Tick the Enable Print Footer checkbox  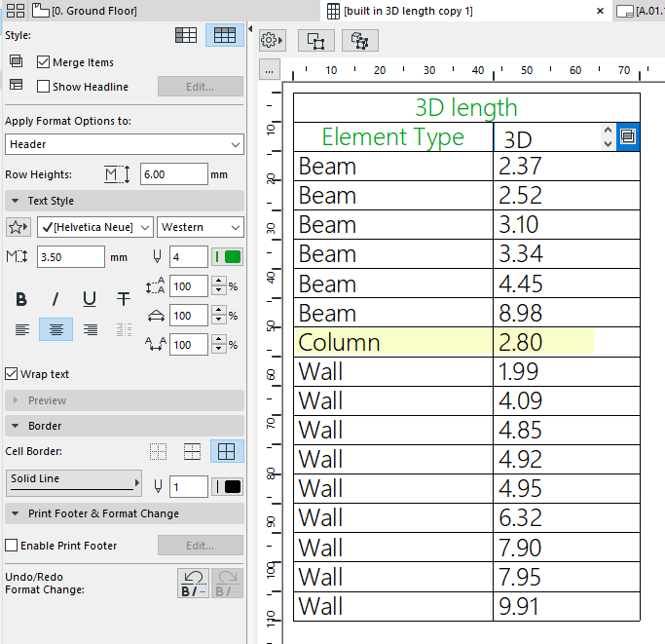[x=13, y=546]
